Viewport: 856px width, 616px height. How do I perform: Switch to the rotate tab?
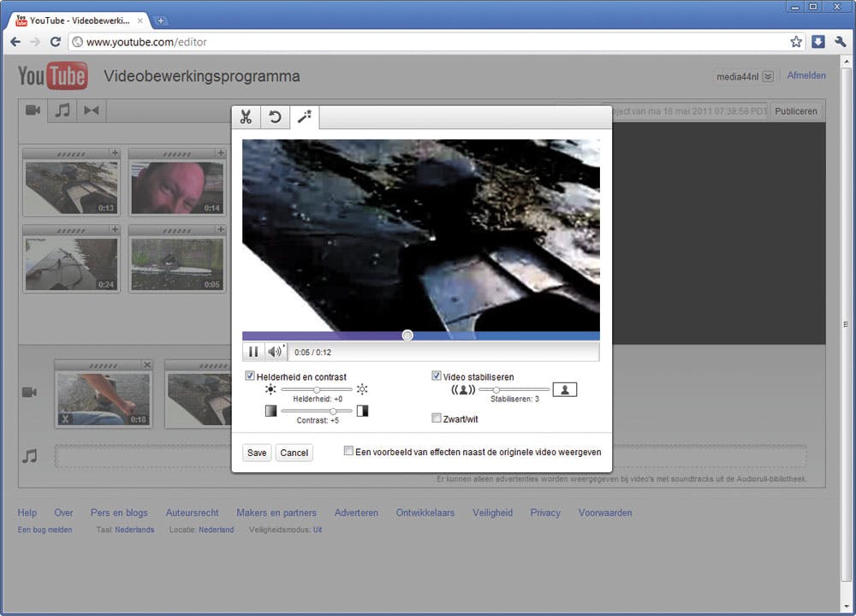pos(275,117)
